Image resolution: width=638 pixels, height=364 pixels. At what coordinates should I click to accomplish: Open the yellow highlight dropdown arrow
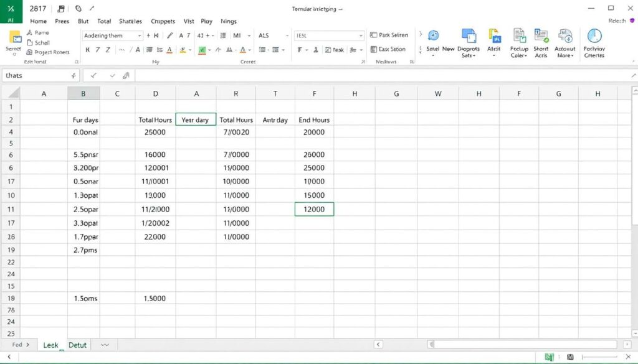pyautogui.click(x=190, y=50)
